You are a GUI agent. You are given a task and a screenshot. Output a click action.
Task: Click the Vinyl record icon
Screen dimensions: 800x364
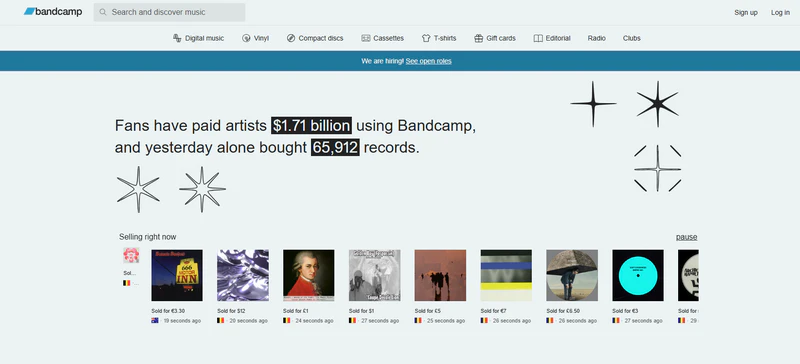[246, 38]
